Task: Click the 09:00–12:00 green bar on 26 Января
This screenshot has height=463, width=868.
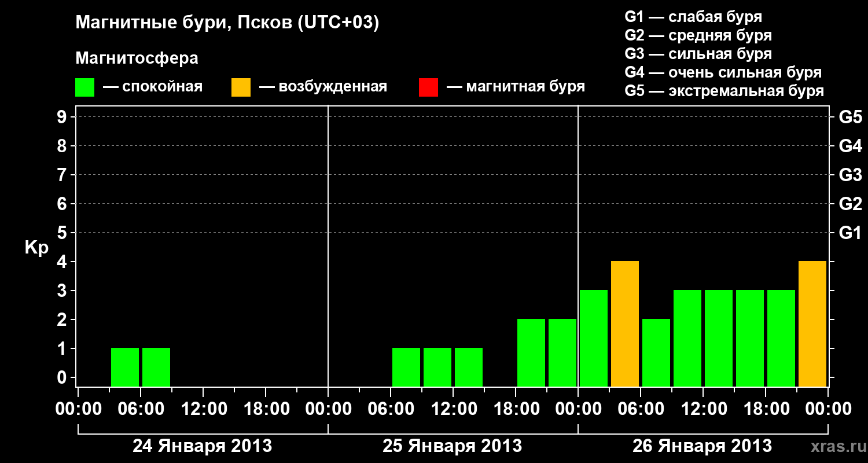Action: tap(687, 339)
